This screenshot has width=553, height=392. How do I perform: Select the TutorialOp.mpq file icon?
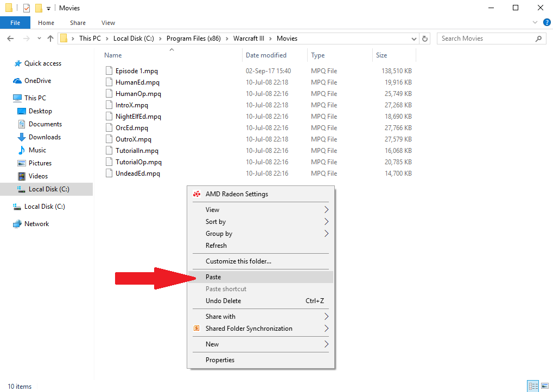point(109,162)
